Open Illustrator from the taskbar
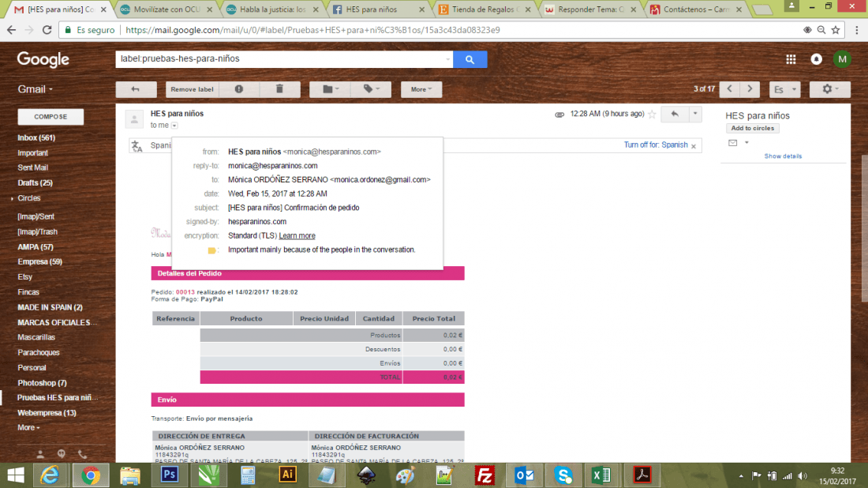The width and height of the screenshot is (868, 488). click(287, 475)
